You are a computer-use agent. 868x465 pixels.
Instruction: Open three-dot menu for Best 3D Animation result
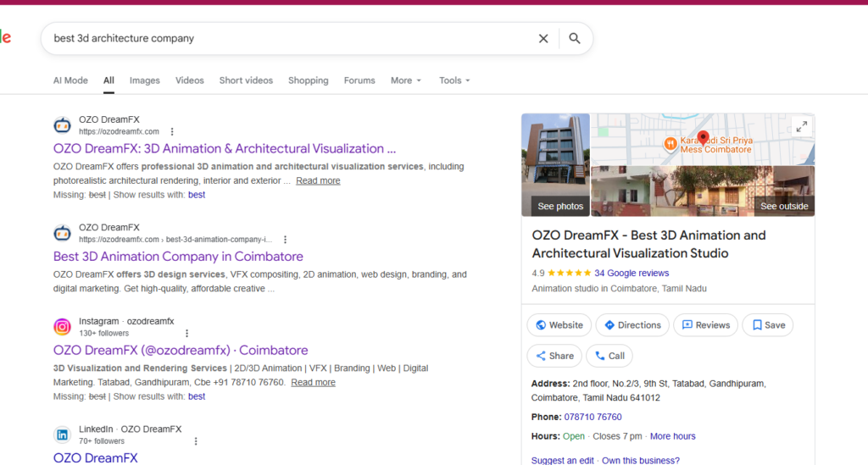pos(285,240)
